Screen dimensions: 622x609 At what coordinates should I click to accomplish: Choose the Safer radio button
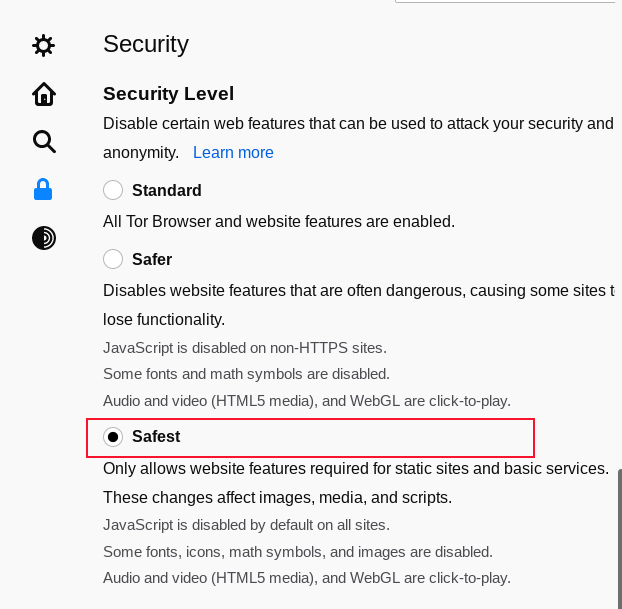pyautogui.click(x=113, y=259)
